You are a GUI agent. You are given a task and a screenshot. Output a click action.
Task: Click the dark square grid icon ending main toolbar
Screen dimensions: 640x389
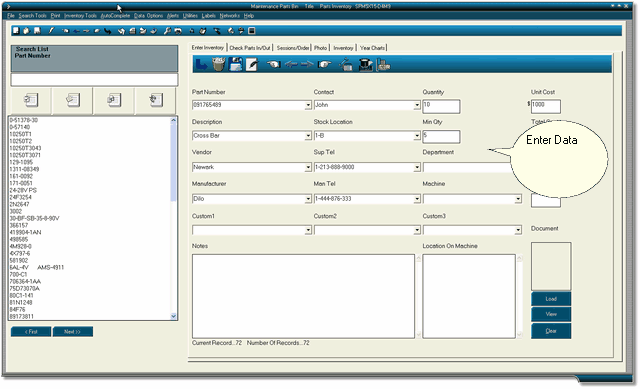(252, 31)
